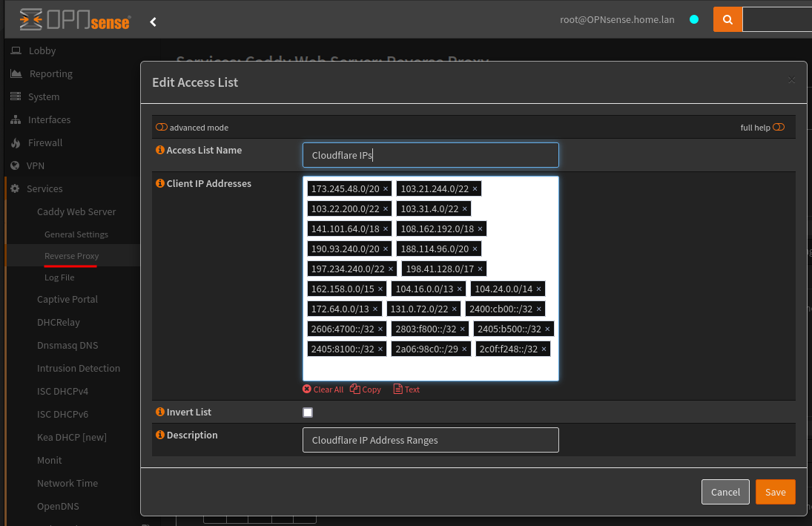Focus the Access List Name field
Viewport: 812px width, 526px height.
point(430,155)
